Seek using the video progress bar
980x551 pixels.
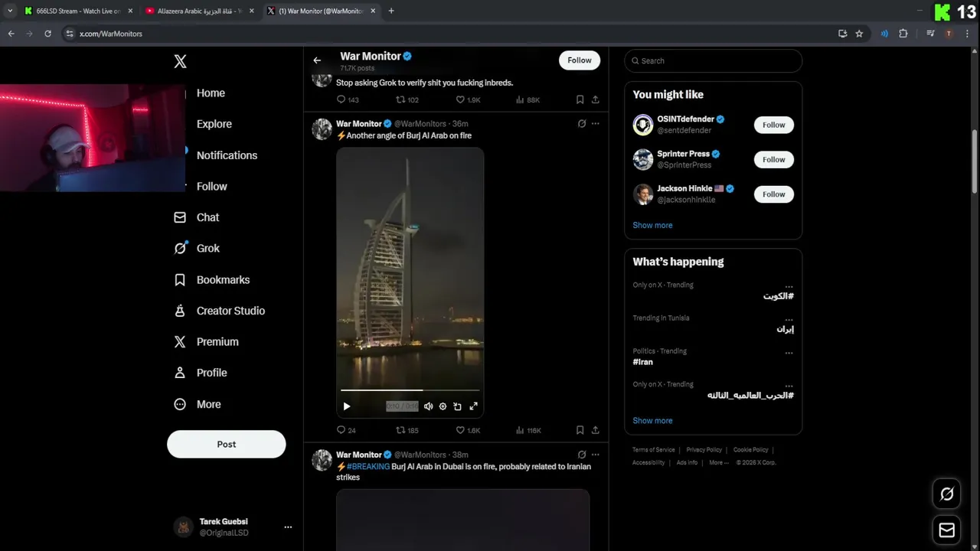click(x=410, y=390)
